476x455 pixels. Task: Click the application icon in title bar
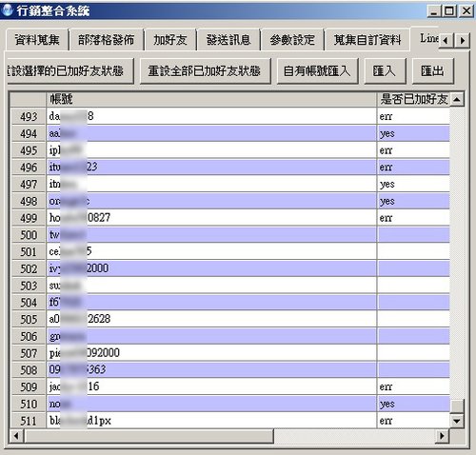click(7, 10)
